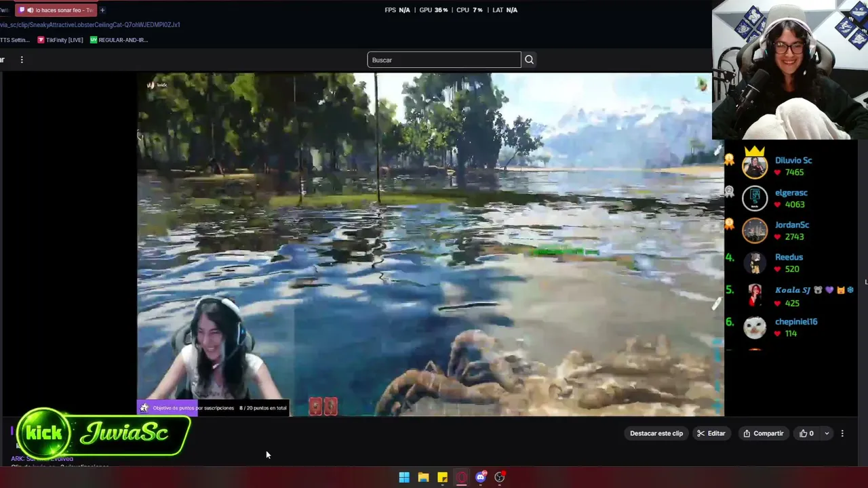This screenshot has height=488, width=868.
Task: Open the TTS Settin... bookmark
Action: (14, 40)
